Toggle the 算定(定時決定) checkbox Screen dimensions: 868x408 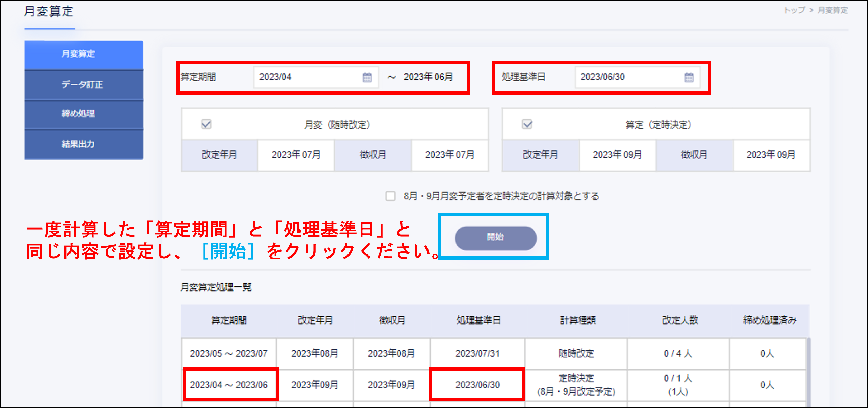tap(527, 124)
